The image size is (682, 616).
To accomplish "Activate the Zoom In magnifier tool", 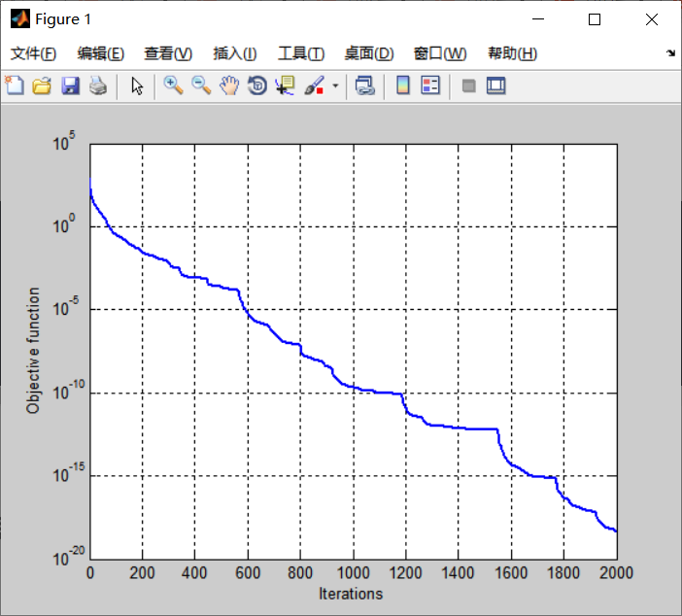I will pos(173,86).
